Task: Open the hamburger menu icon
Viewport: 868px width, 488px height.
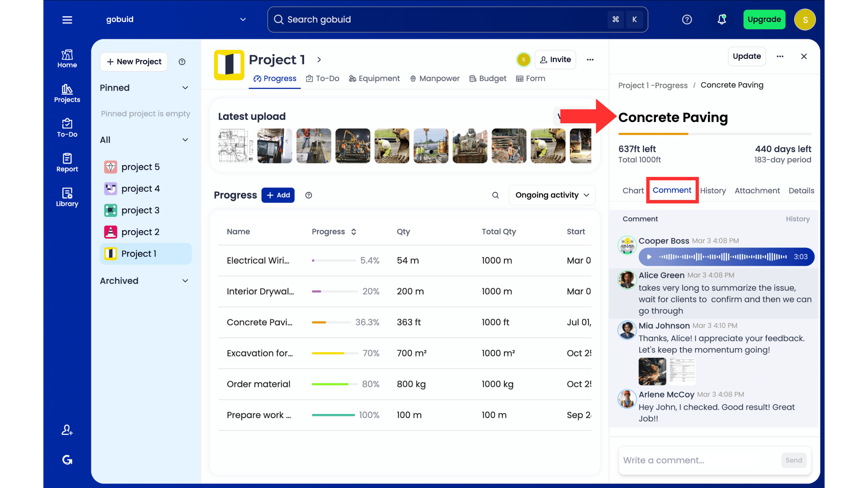Action: [67, 20]
